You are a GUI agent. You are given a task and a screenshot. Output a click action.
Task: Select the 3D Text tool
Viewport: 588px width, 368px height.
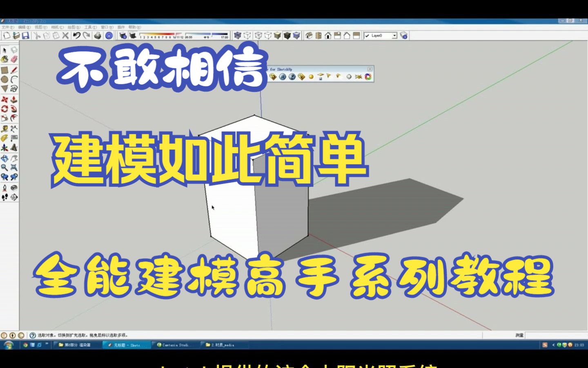[14, 148]
